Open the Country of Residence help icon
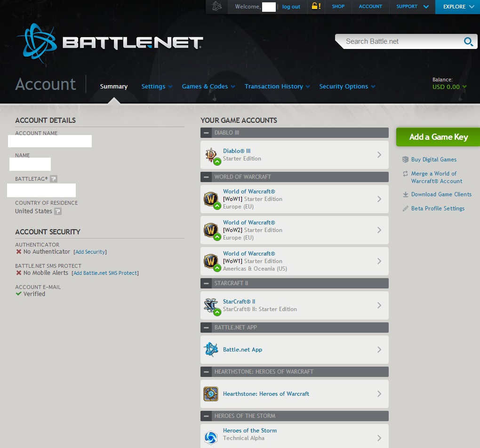 pos(58,211)
